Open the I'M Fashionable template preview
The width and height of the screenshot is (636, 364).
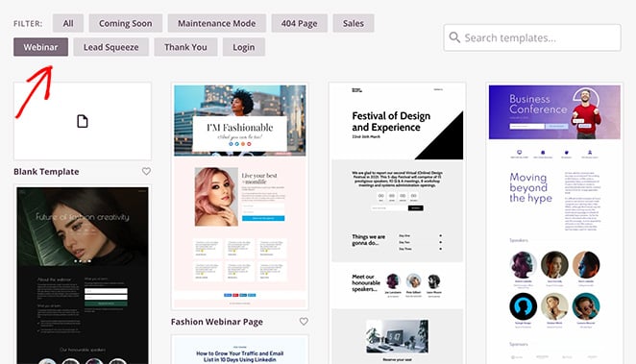(240, 196)
